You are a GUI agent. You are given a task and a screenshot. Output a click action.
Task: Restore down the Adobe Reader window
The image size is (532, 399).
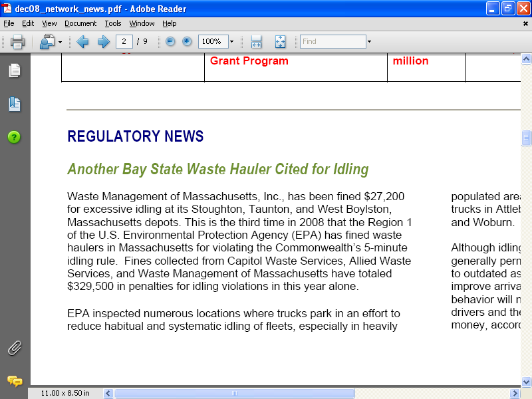[x=508, y=9]
